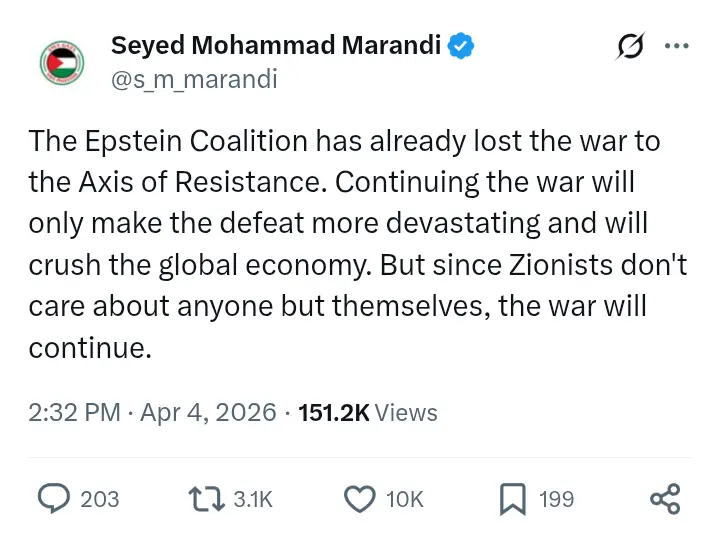
Task: Open the three-dot more options menu
Action: click(x=677, y=45)
